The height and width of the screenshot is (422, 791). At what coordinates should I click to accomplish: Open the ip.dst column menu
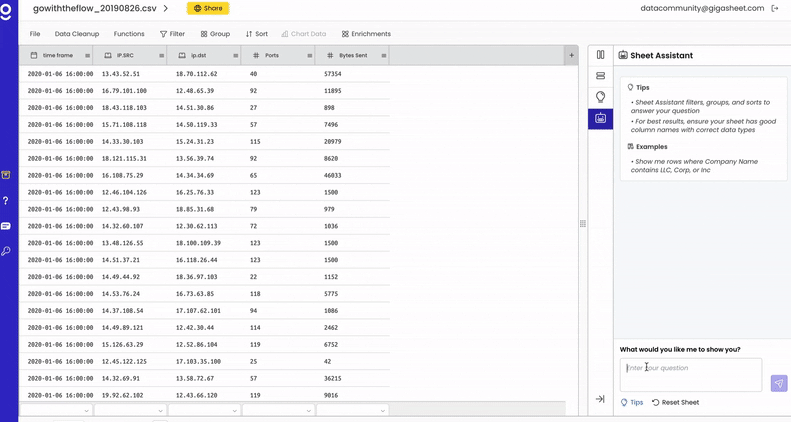tap(236, 55)
